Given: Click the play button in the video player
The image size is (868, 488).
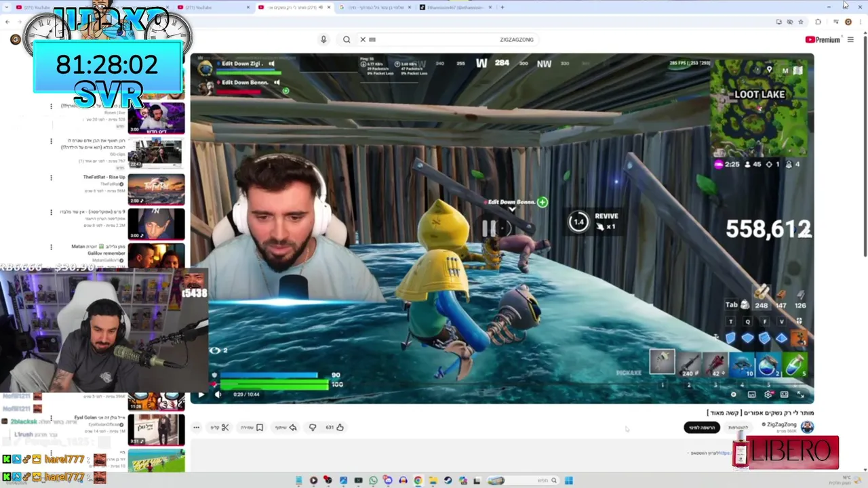Looking at the screenshot, I should 201,394.
